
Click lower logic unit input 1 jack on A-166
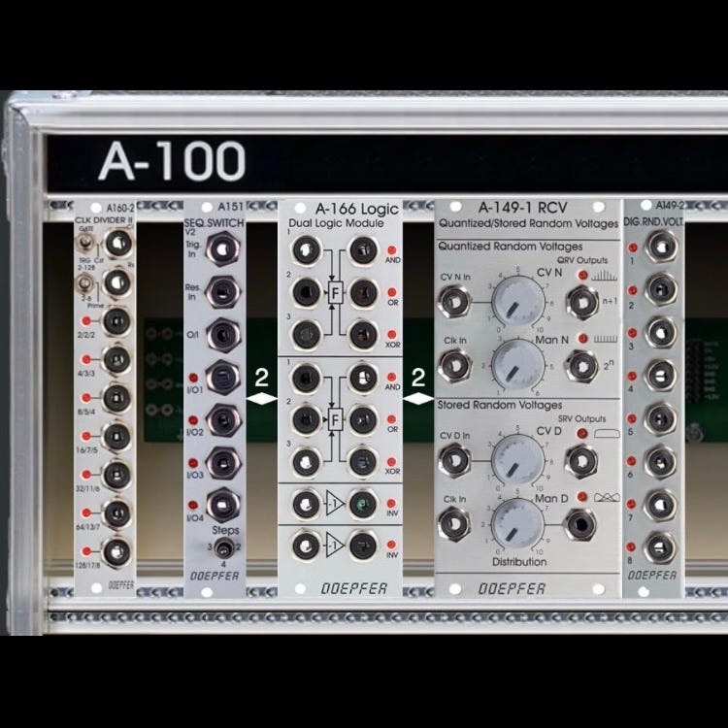[x=307, y=378]
